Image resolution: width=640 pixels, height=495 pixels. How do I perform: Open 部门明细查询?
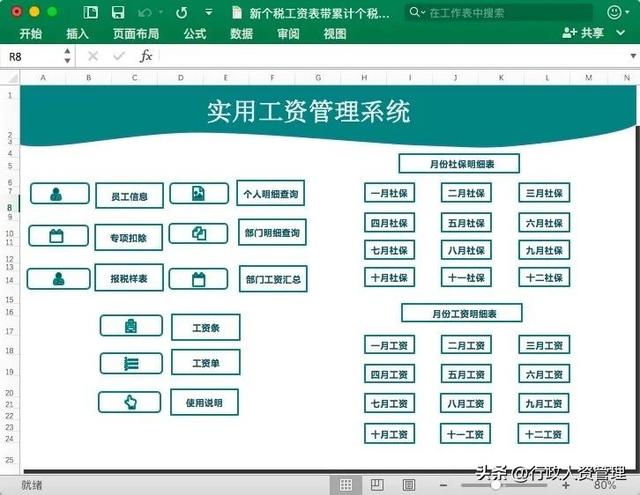pyautogui.click(x=272, y=233)
